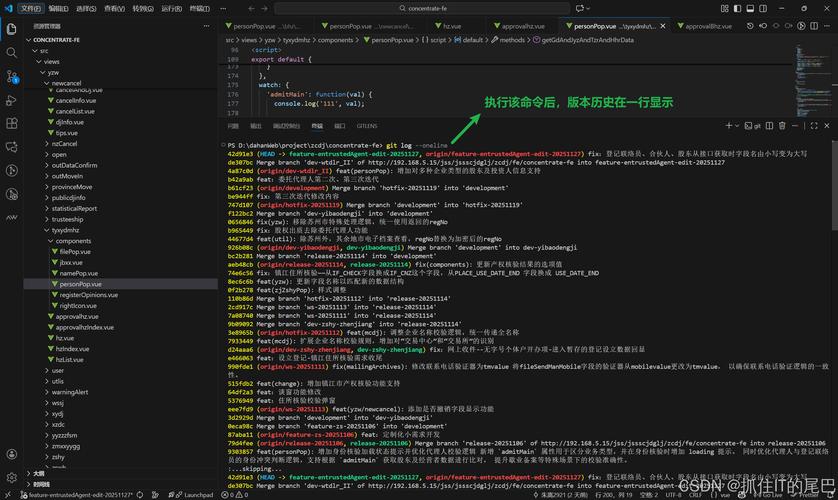Click the concentrate-fe command center search box

(x=422, y=9)
